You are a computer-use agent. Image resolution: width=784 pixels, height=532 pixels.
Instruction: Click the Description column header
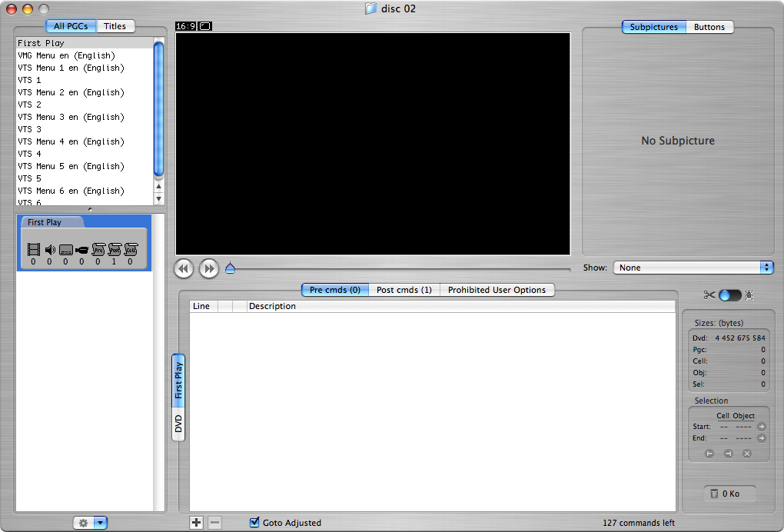[x=461, y=306]
